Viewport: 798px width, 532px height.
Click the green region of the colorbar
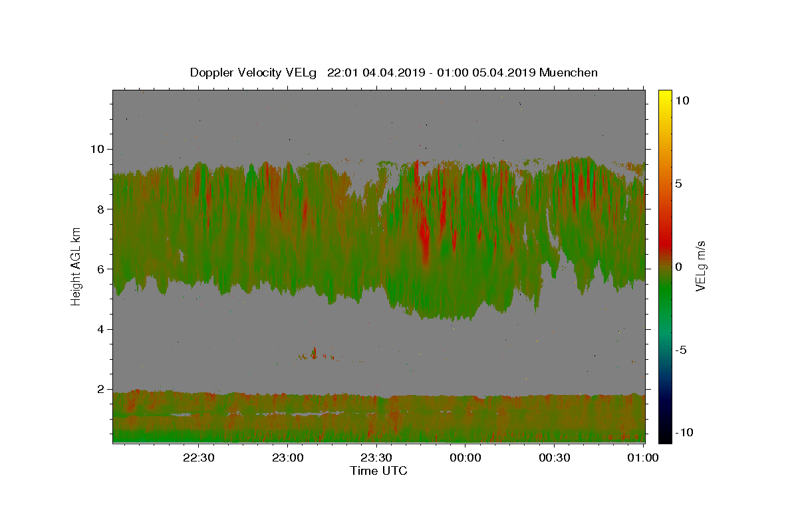click(665, 299)
